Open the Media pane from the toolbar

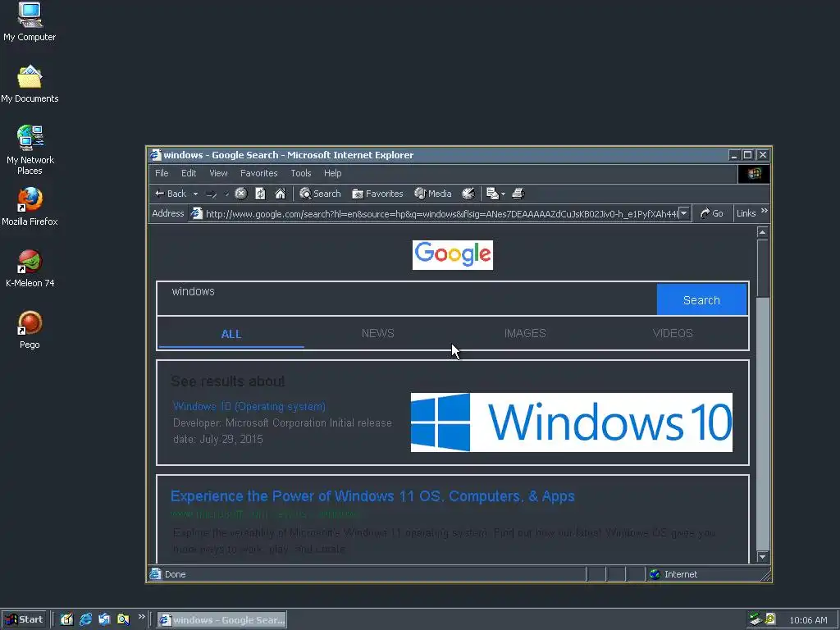pyautogui.click(x=433, y=194)
